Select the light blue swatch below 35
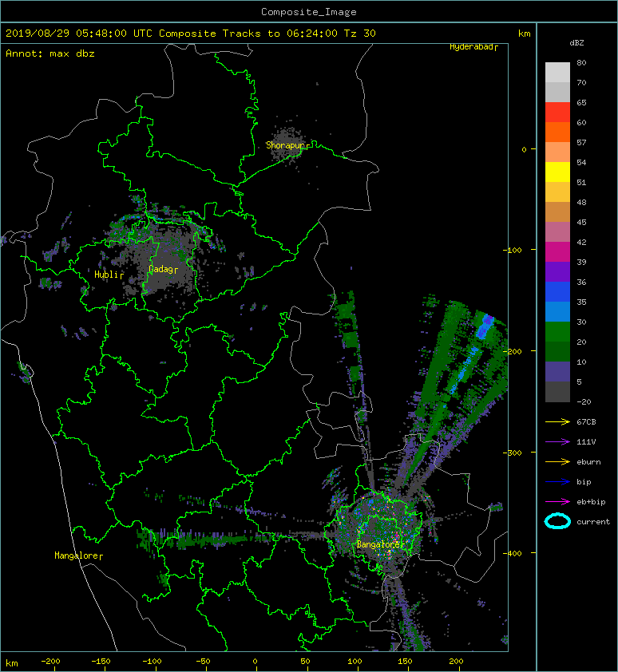Screen dimensions: 618x672 click(x=557, y=311)
